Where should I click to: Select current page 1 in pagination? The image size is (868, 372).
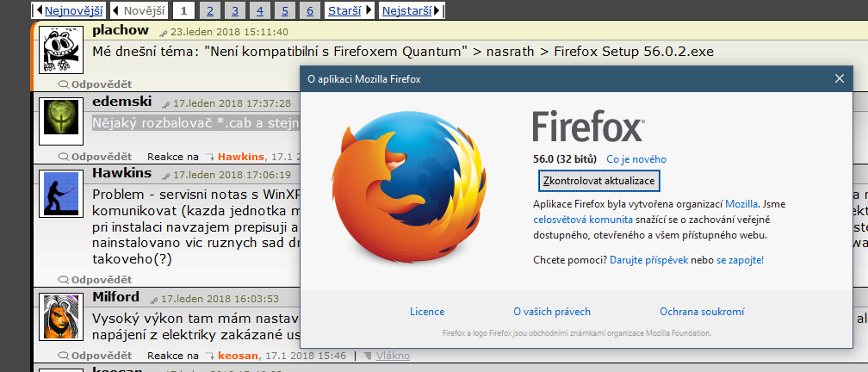[184, 10]
